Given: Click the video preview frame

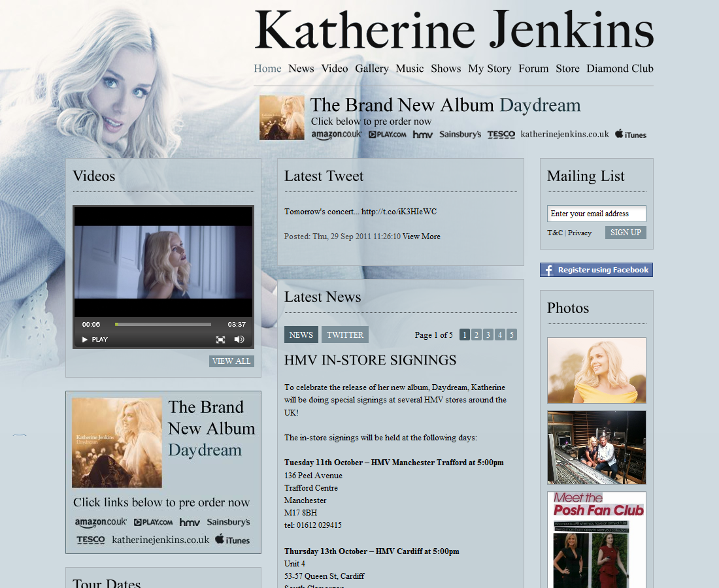Looking at the screenshot, I should coord(163,262).
